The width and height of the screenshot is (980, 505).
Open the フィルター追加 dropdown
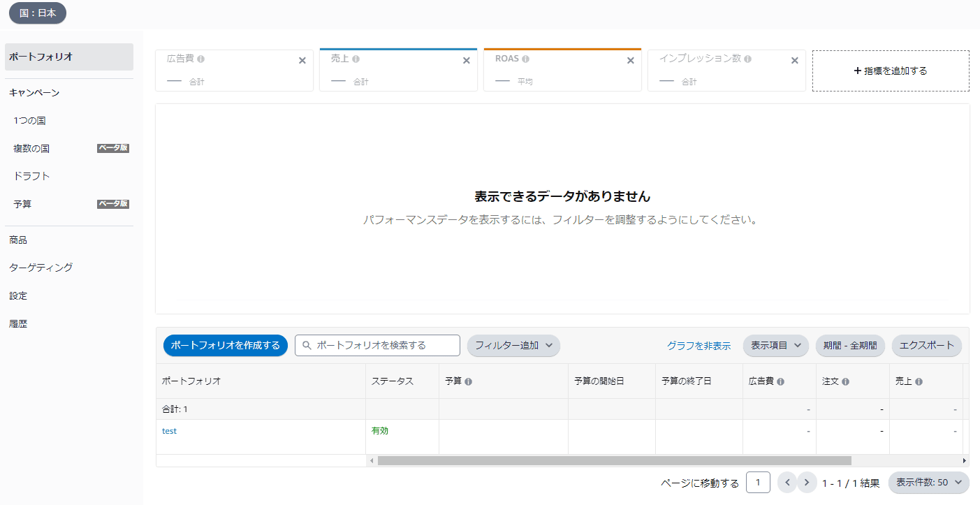(x=513, y=345)
